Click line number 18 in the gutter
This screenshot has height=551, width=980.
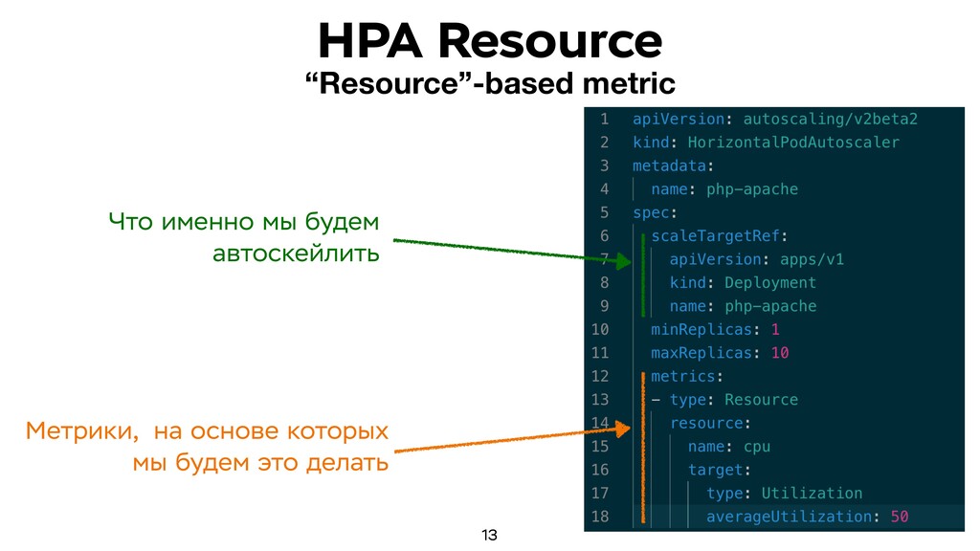point(600,517)
